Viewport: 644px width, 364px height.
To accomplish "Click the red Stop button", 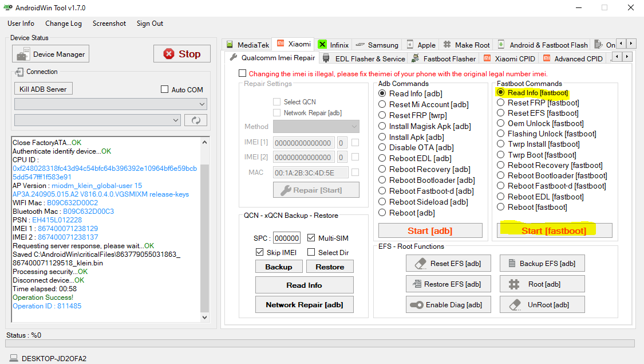I will pos(182,54).
